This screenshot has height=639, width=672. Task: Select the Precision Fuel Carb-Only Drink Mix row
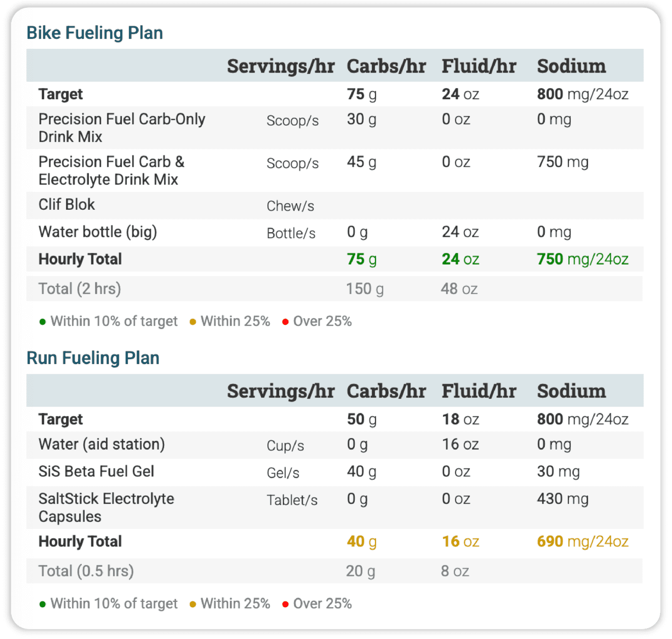pyautogui.click(x=121, y=128)
